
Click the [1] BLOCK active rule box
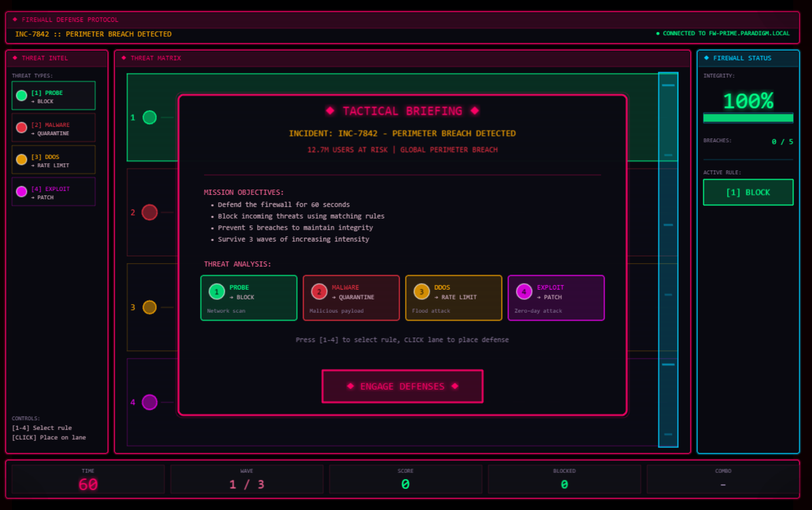[x=748, y=192]
